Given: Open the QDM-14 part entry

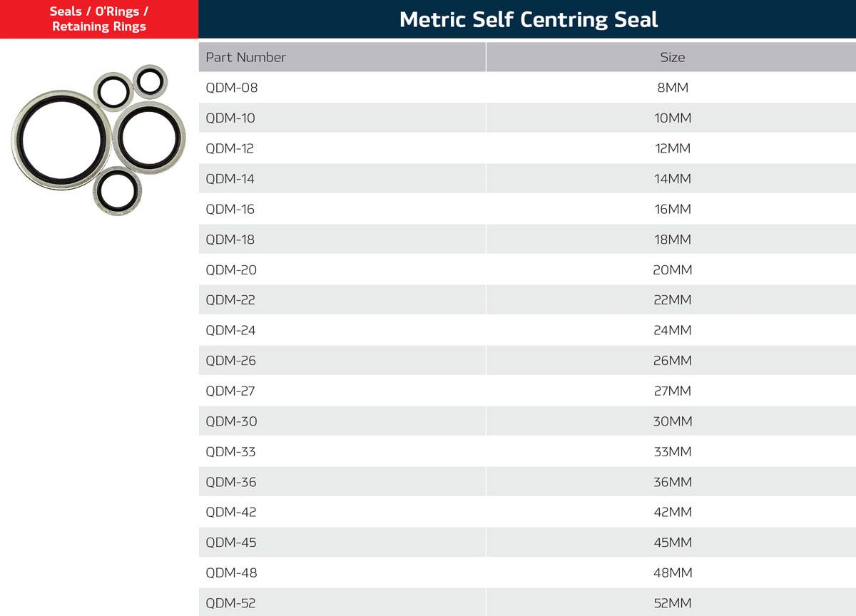Looking at the screenshot, I should point(230,178).
